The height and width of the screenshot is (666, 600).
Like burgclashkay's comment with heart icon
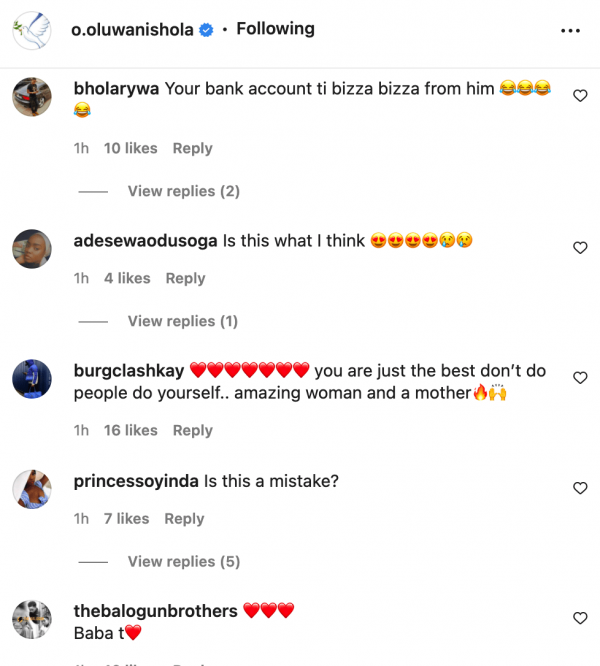580,377
